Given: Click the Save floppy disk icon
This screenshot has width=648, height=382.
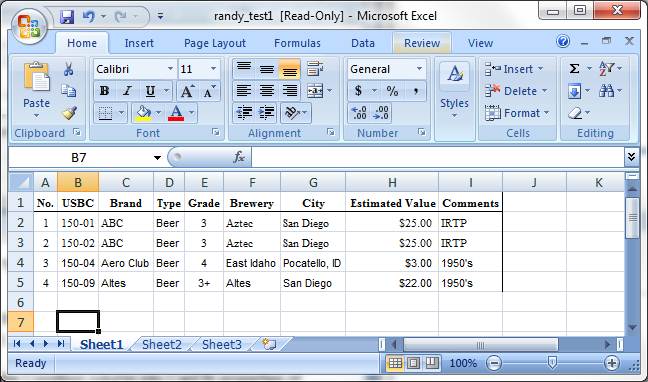Looking at the screenshot, I should pyautogui.click(x=67, y=17).
